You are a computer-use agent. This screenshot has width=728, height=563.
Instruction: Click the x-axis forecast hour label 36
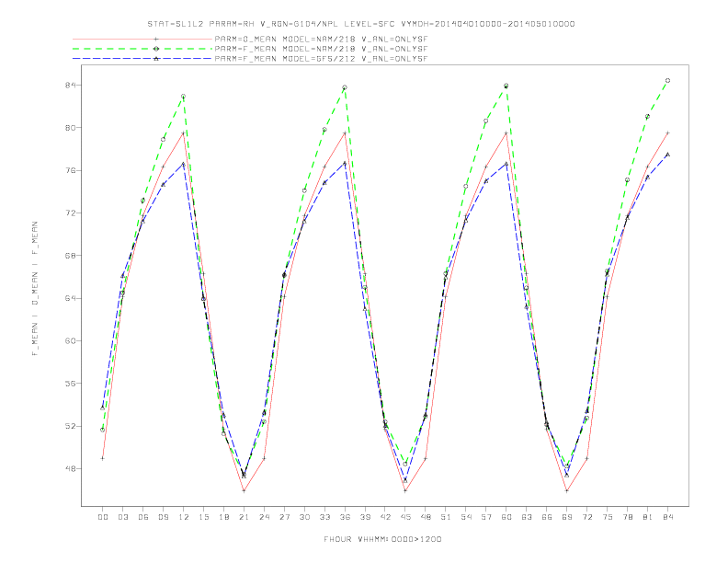pyautogui.click(x=345, y=517)
